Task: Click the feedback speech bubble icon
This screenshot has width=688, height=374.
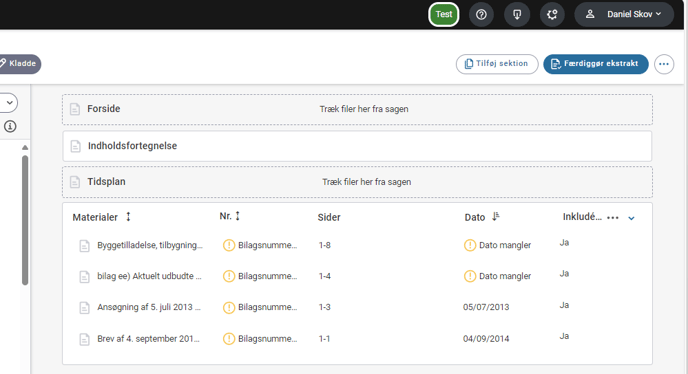Action: point(517,14)
